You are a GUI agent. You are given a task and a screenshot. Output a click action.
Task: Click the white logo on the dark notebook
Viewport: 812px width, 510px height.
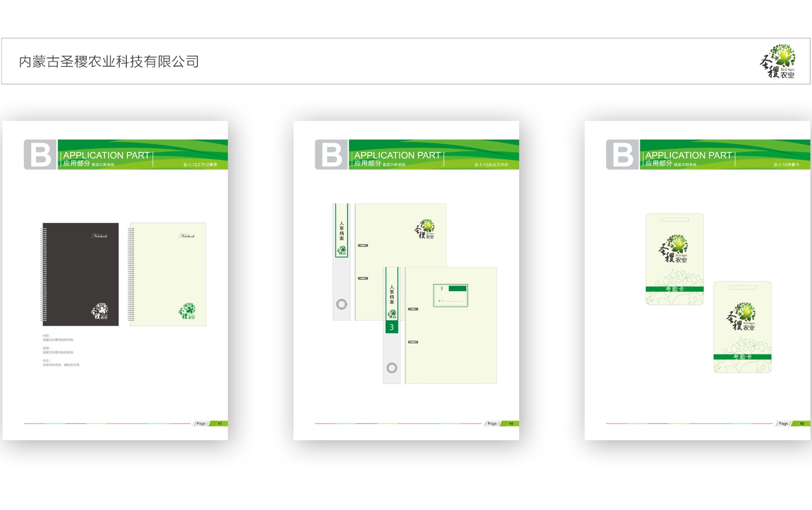point(99,310)
